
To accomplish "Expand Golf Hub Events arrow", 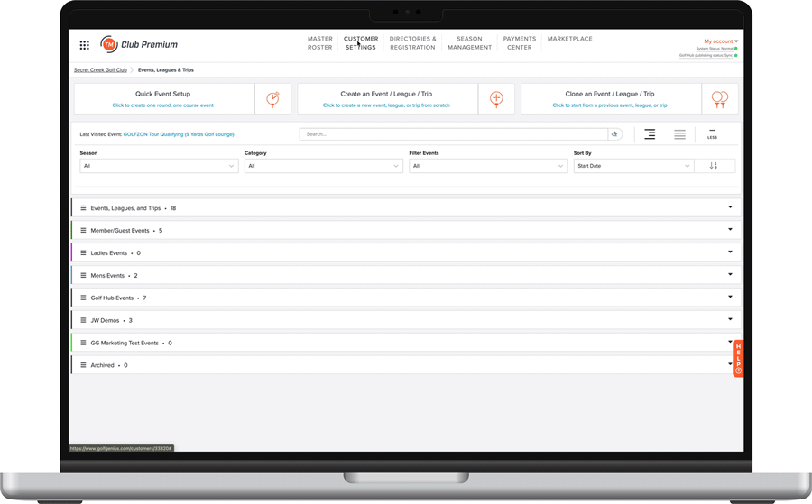I will point(730,297).
